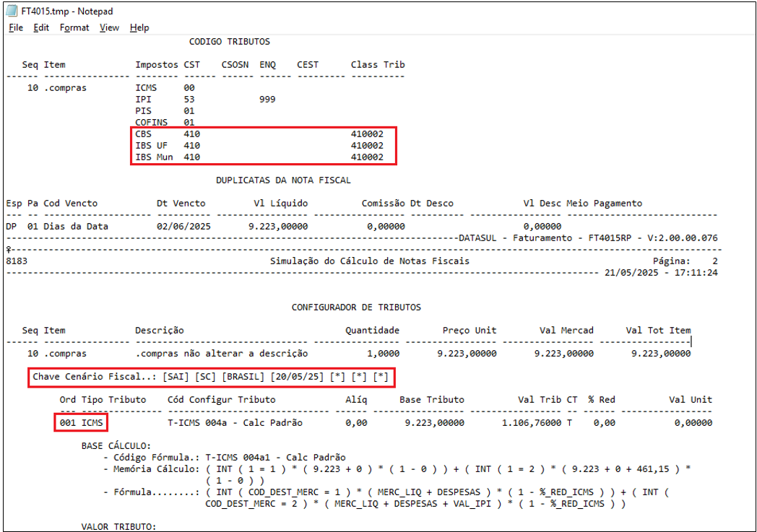Click the [BRASIL] key in Chave Cenário Fiscal
Image resolution: width=757 pixels, height=532 pixels.
[x=243, y=378]
